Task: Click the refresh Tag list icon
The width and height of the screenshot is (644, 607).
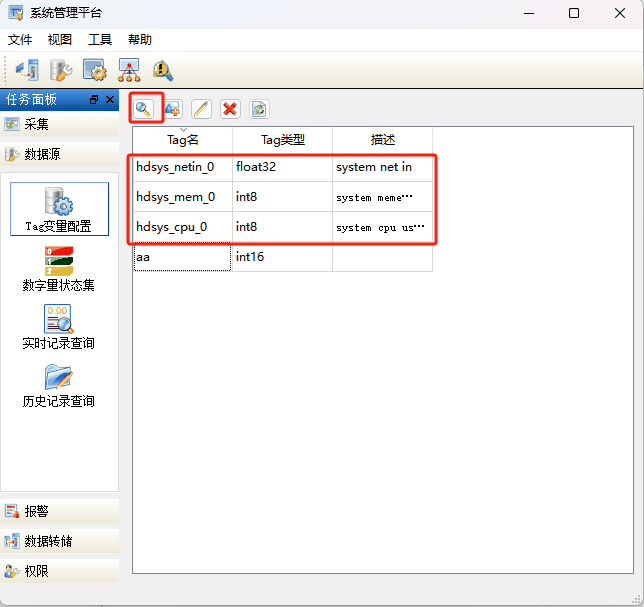Action: point(259,109)
